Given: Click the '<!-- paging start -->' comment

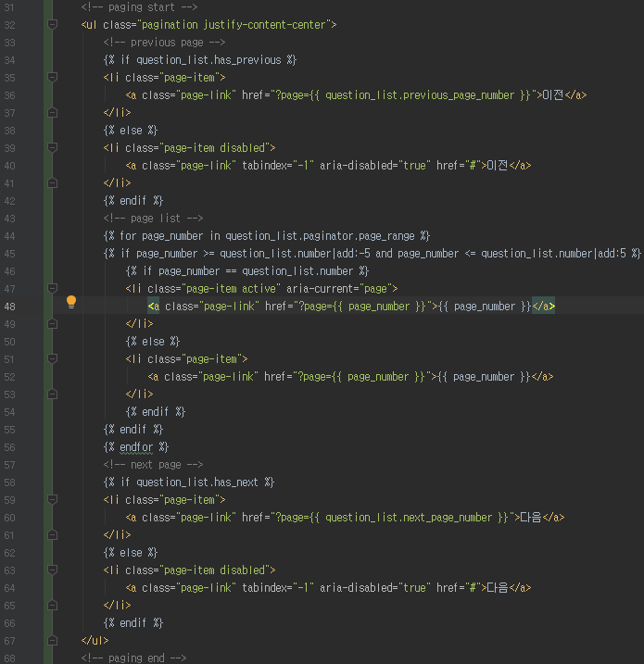Looking at the screenshot, I should pos(139,7).
